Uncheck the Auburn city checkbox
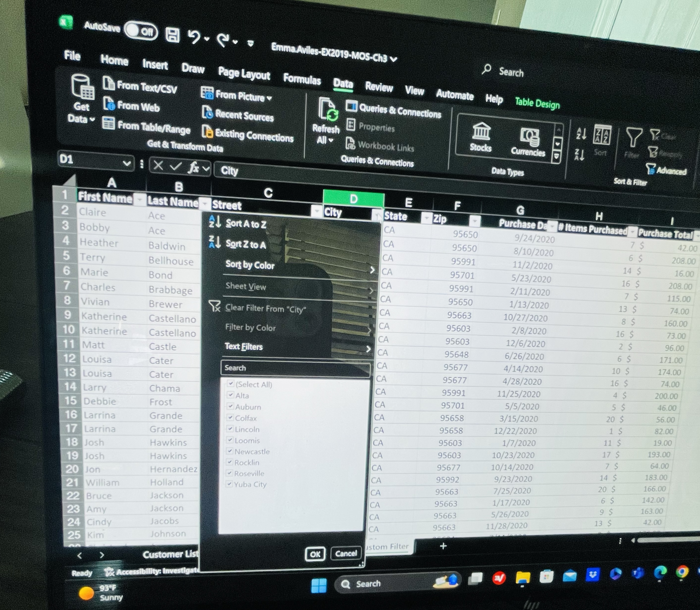The width and height of the screenshot is (700, 610). click(231, 407)
